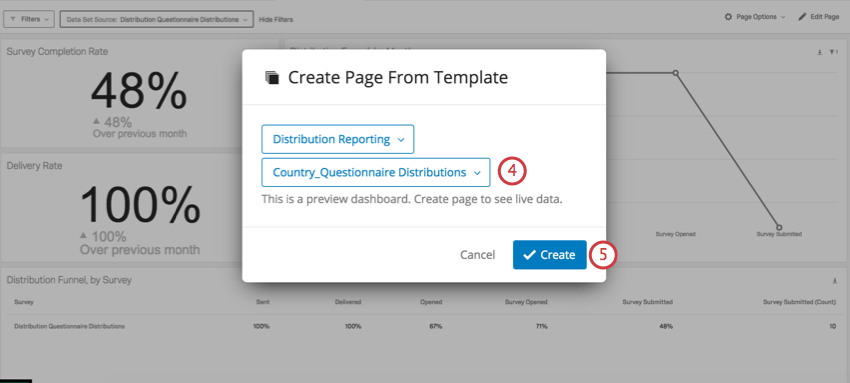
Task: Change the Data Set Source selection
Action: pos(157,19)
